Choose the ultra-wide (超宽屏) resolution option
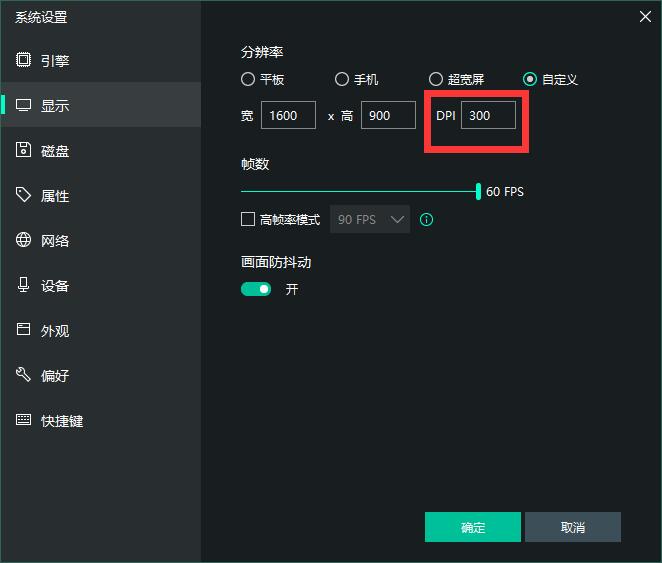The image size is (662, 563). (436, 79)
